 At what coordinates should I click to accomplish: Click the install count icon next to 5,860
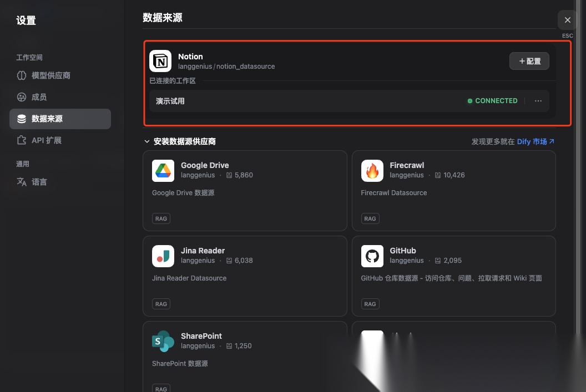[229, 175]
